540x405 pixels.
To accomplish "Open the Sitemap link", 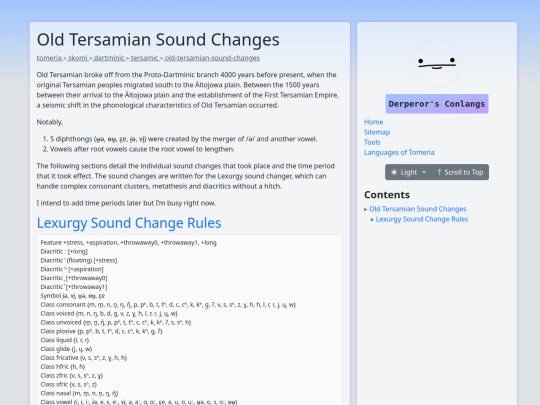I will point(377,132).
